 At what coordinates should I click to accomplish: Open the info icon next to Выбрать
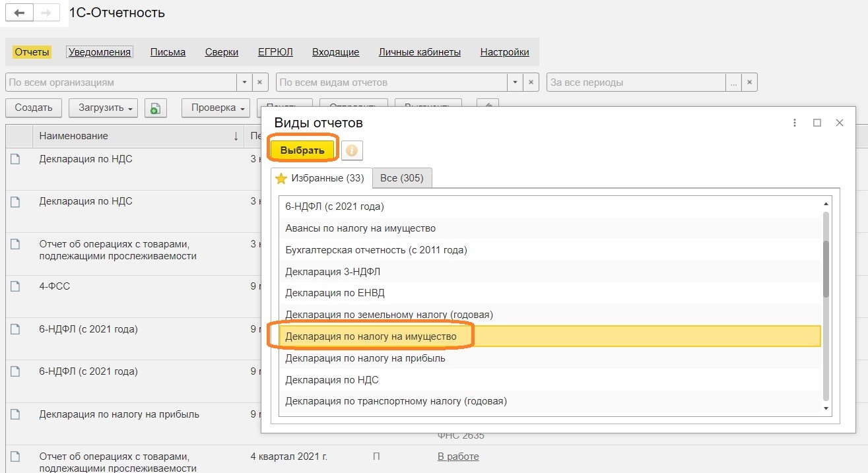(x=352, y=150)
